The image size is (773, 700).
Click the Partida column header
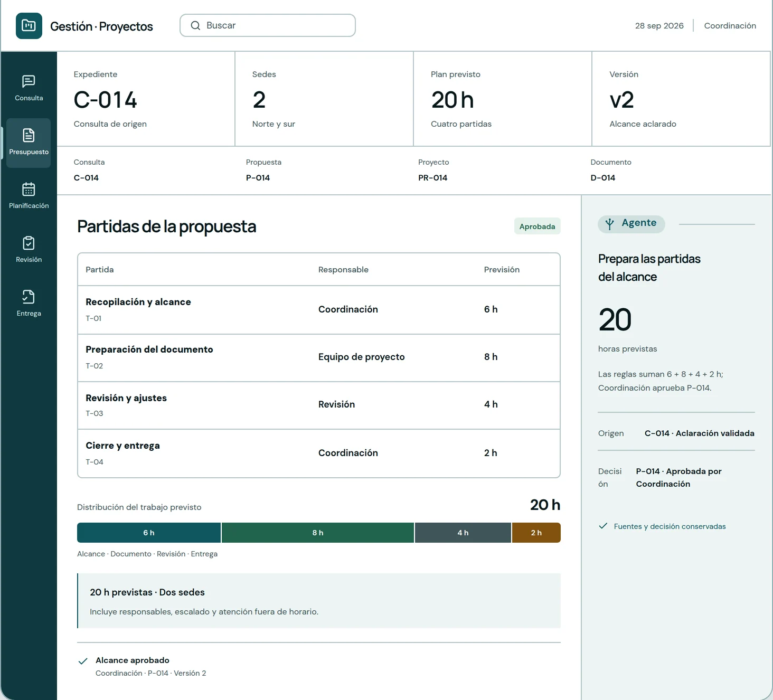100,270
